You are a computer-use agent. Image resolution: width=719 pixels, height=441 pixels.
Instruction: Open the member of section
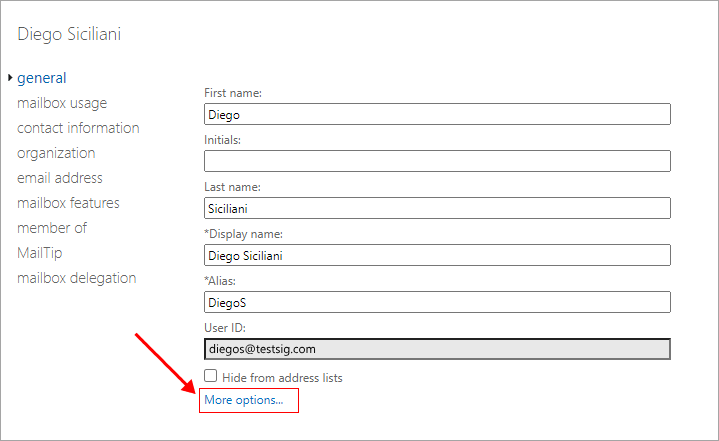[52, 228]
